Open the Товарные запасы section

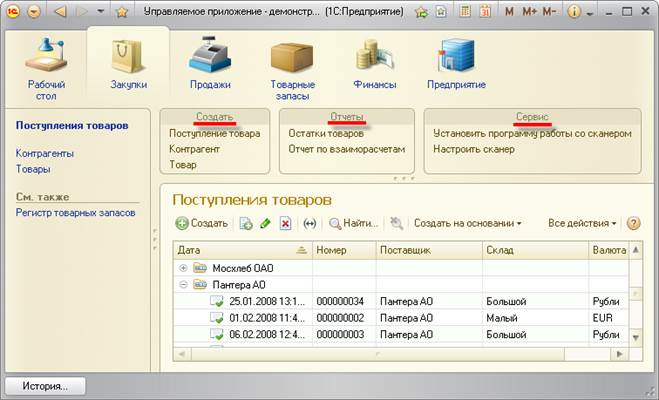pos(293,71)
